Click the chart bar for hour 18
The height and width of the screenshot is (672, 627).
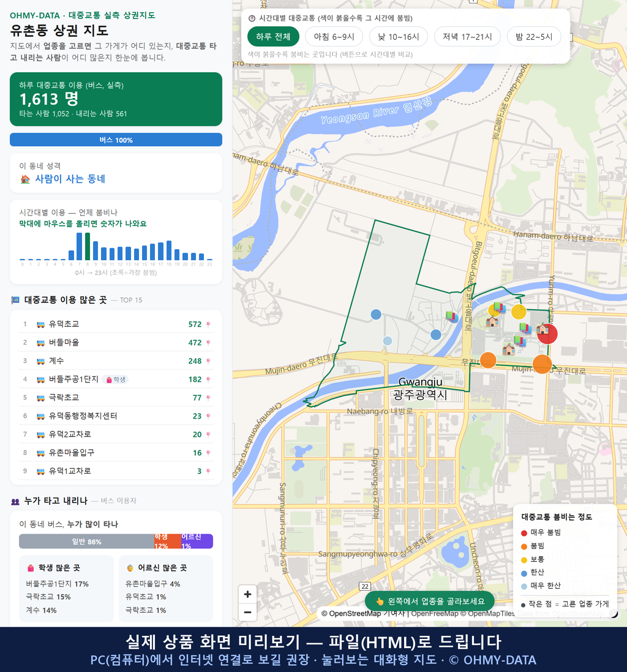(x=169, y=250)
